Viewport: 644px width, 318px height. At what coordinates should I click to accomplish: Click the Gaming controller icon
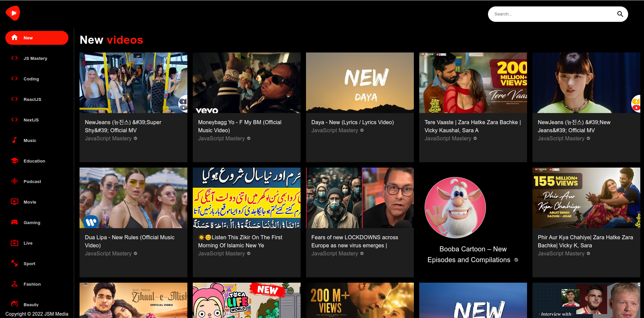tap(14, 222)
